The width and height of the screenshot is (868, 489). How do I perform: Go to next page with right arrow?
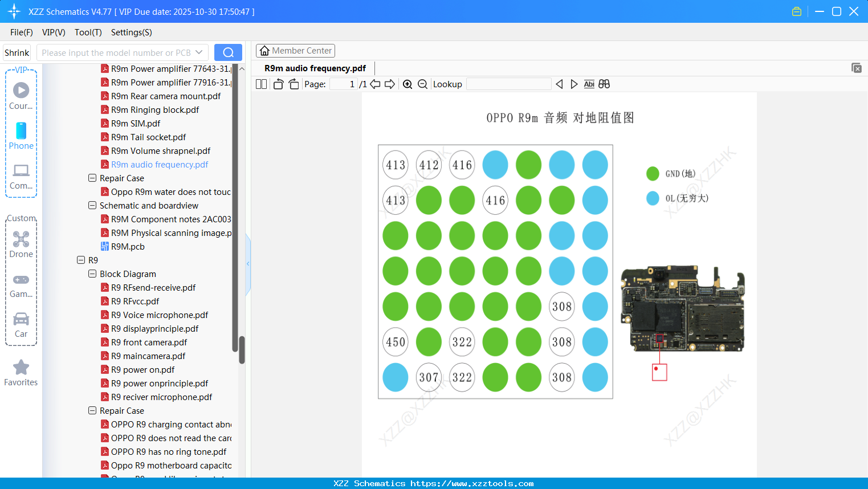click(390, 84)
